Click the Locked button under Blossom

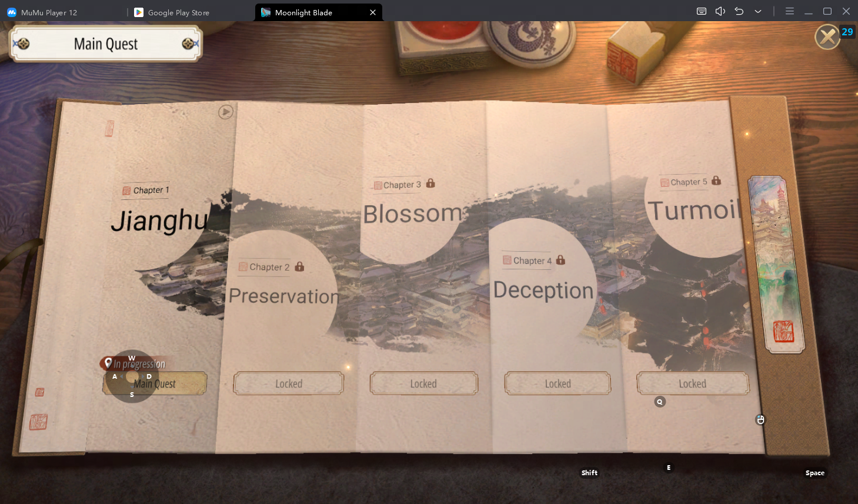(423, 383)
